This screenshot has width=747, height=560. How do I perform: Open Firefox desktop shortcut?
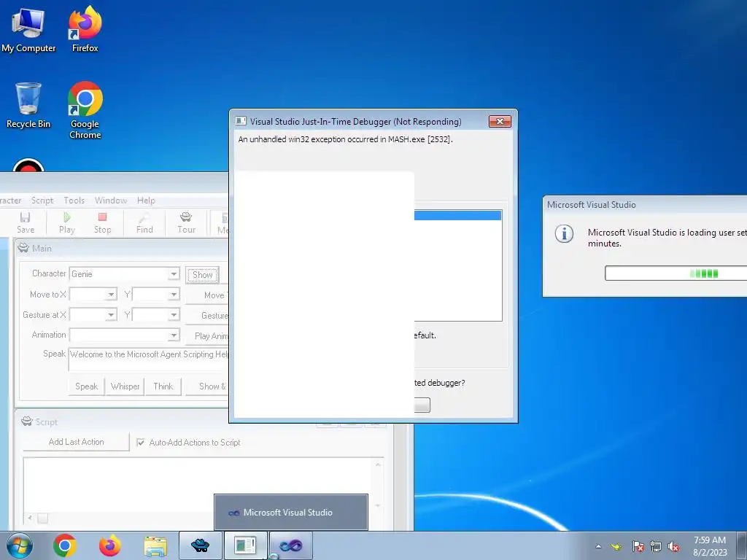(x=85, y=29)
